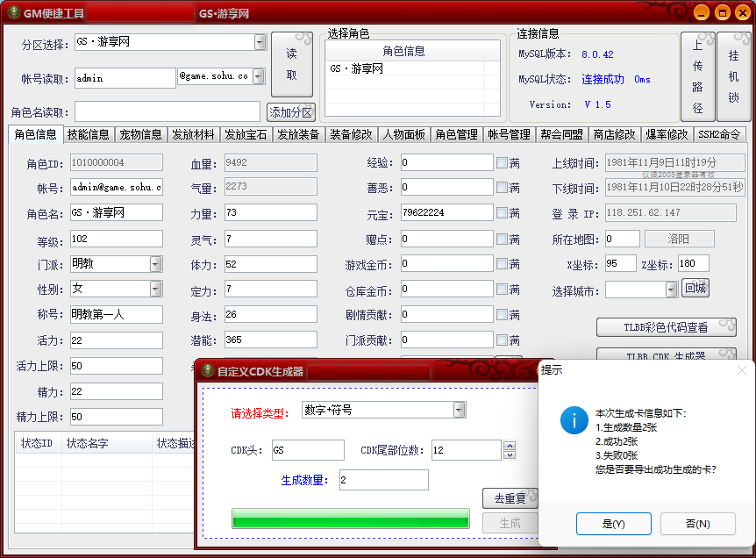This screenshot has height=558, width=756.
Task: Close the 提示 dialog with X
Action: [741, 370]
